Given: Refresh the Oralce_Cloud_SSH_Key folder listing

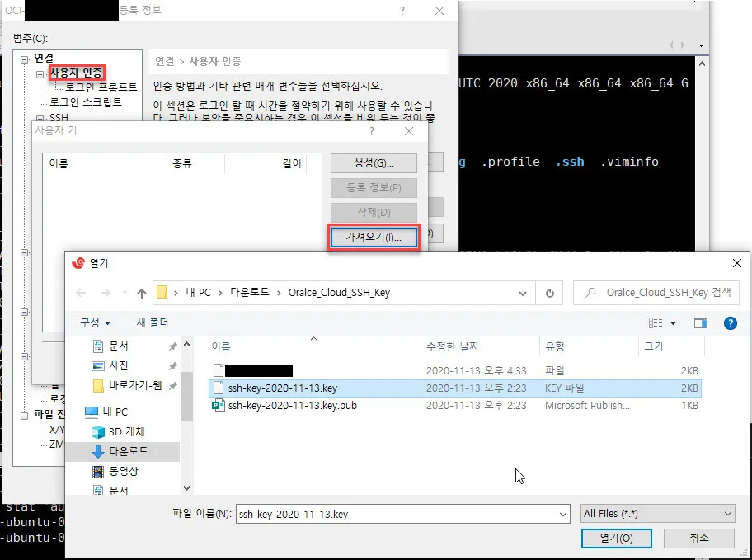Looking at the screenshot, I should coord(549,293).
